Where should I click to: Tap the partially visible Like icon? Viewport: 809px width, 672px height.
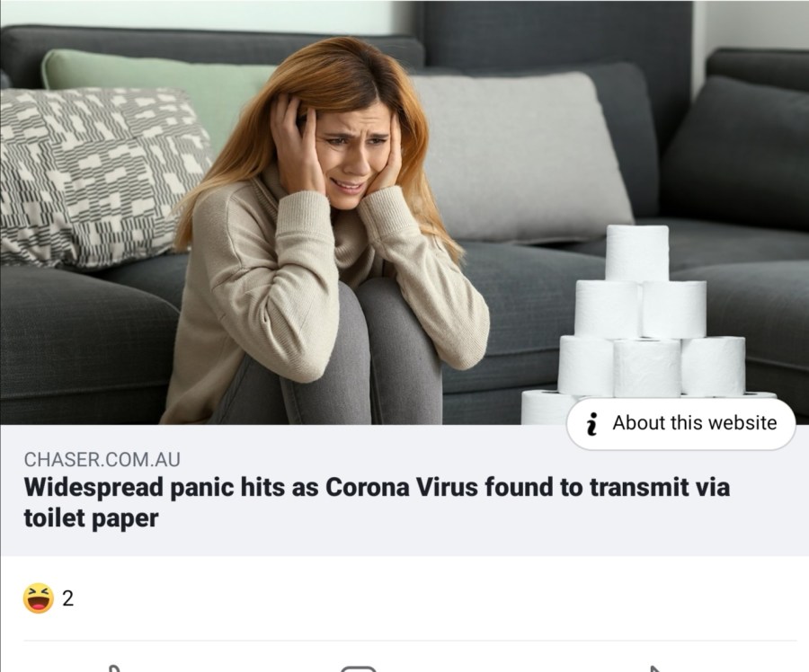(x=114, y=668)
